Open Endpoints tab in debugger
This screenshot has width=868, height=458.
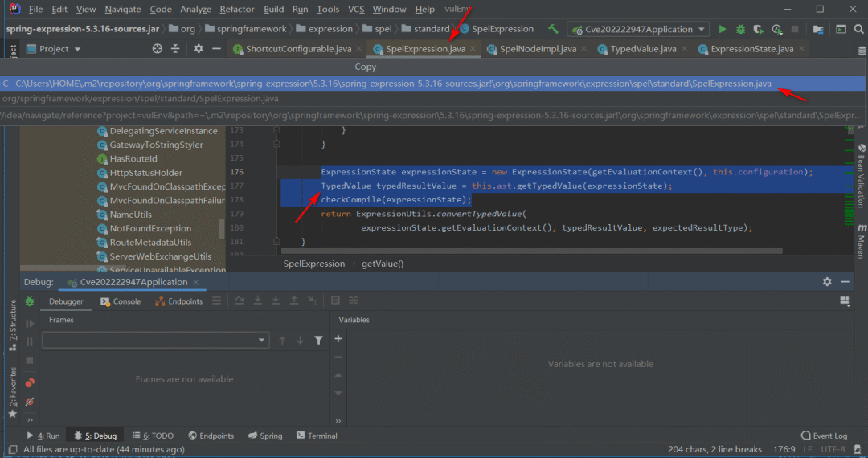[x=178, y=301]
